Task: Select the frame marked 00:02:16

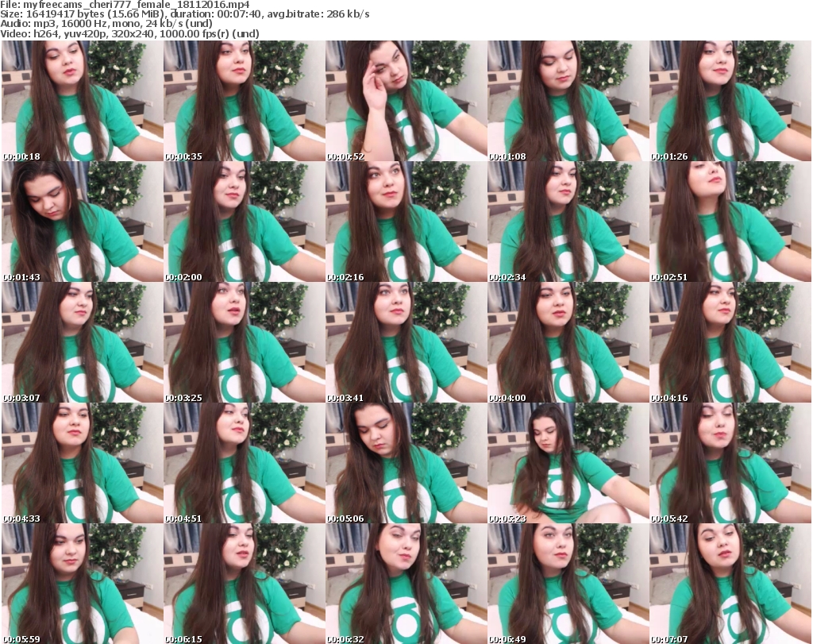Action: tap(406, 222)
